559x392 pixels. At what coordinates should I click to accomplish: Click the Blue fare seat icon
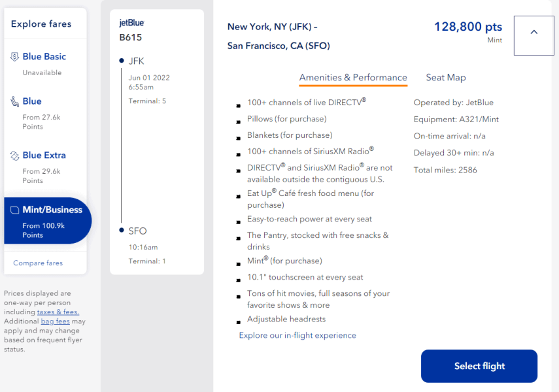[x=14, y=101]
